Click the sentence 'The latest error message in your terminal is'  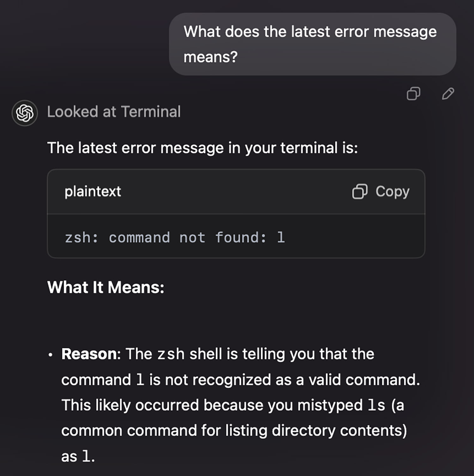click(x=203, y=148)
